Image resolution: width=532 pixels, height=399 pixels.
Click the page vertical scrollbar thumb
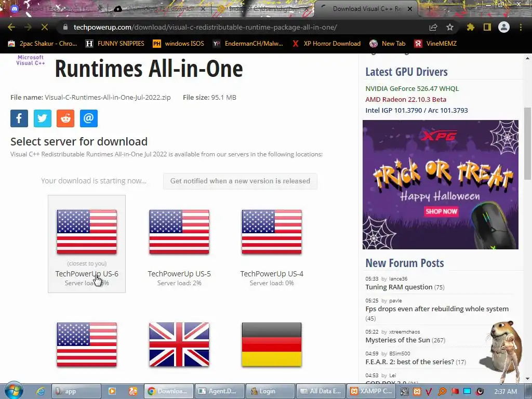click(x=527, y=143)
